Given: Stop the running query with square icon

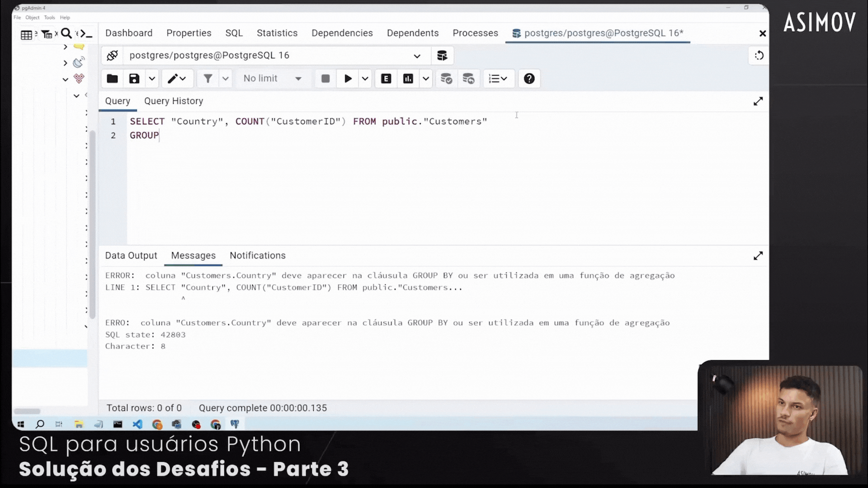Looking at the screenshot, I should pyautogui.click(x=325, y=79).
